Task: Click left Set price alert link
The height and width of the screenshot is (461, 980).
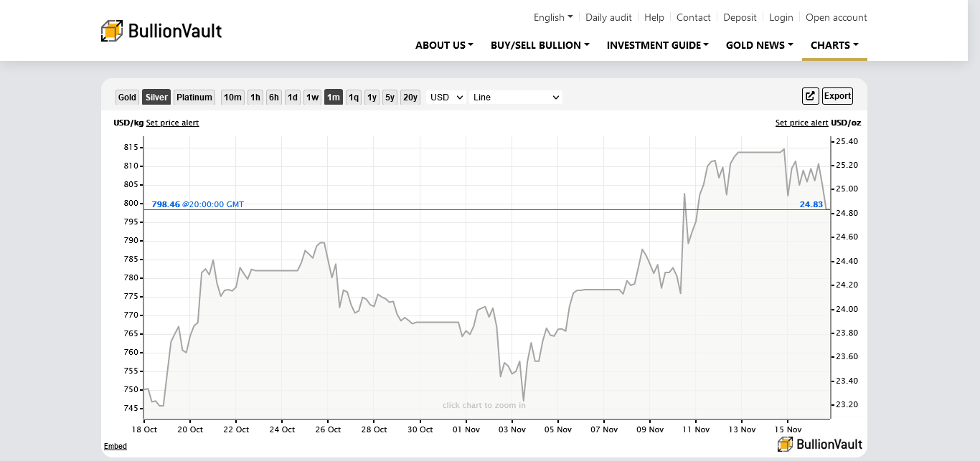Action: (172, 123)
